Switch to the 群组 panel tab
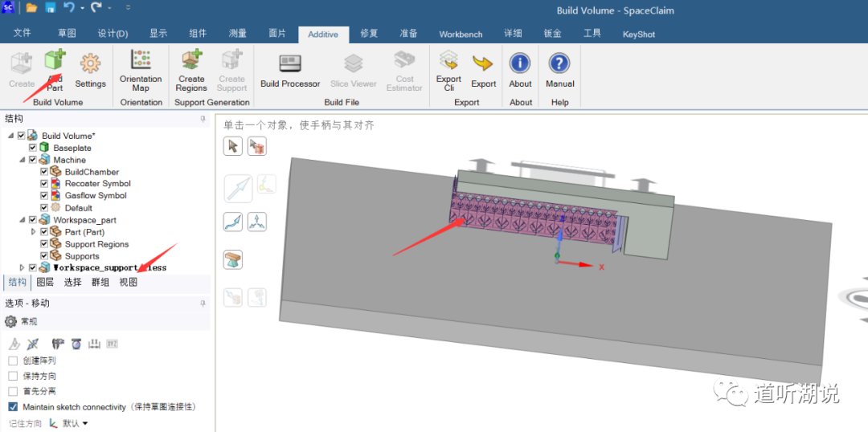The height and width of the screenshot is (432, 868). (x=100, y=283)
